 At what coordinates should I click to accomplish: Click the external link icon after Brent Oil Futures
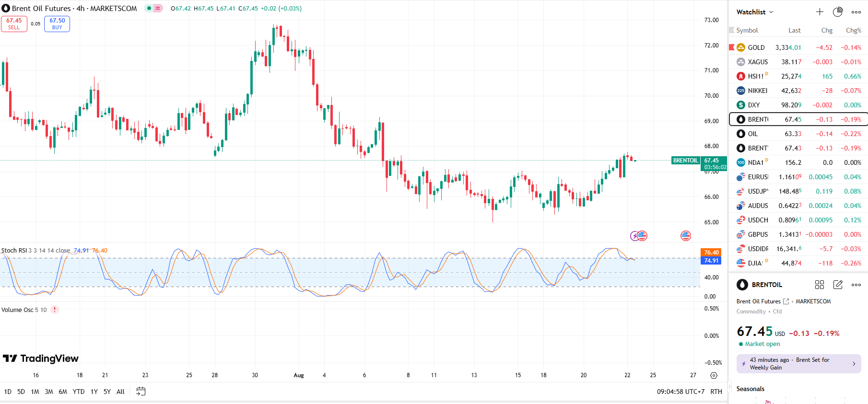[786, 301]
